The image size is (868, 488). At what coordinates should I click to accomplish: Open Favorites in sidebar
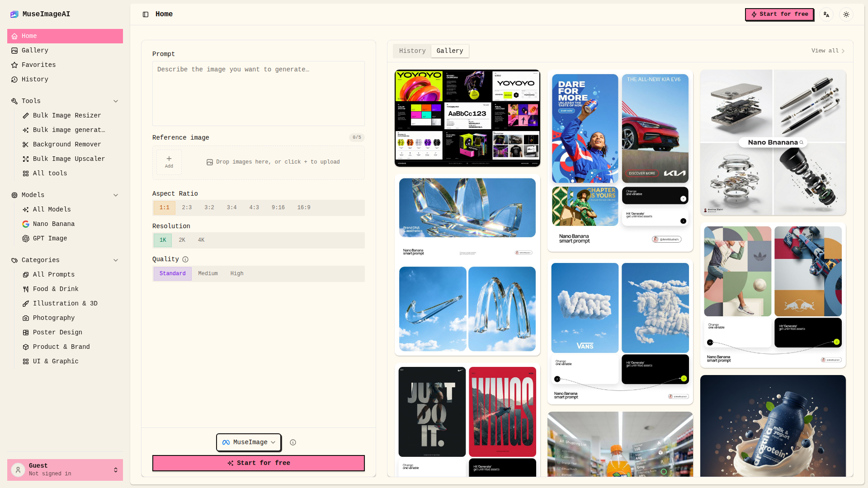coord(65,65)
